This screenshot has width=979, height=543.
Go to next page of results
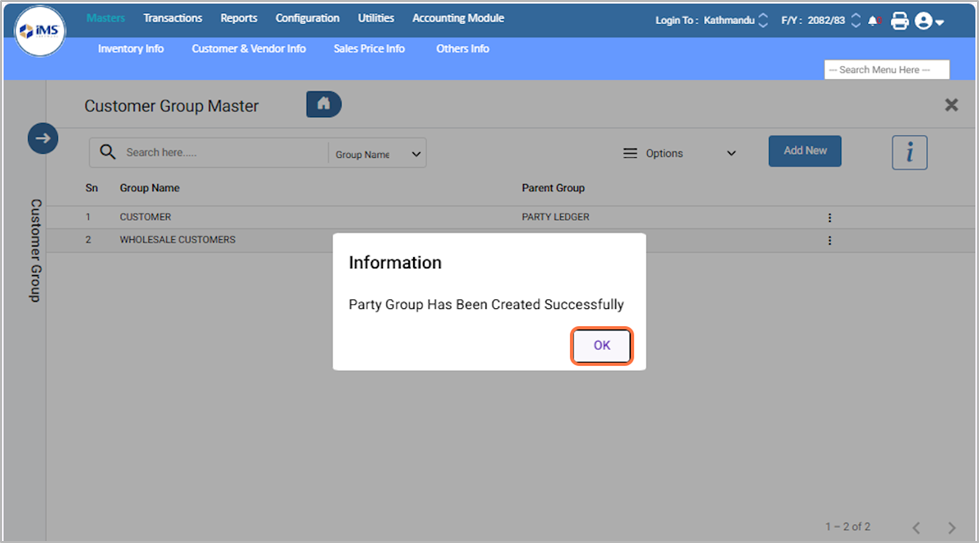coord(951,527)
